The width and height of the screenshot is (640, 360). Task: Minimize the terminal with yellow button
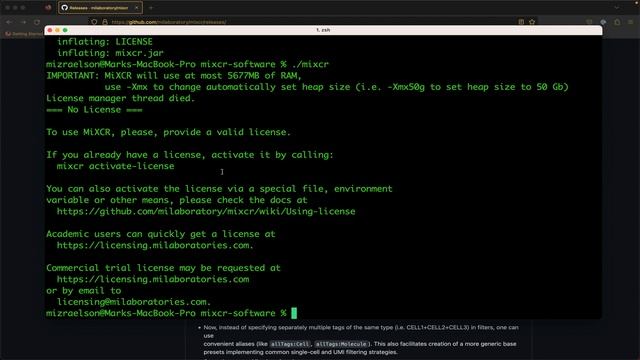click(58, 30)
